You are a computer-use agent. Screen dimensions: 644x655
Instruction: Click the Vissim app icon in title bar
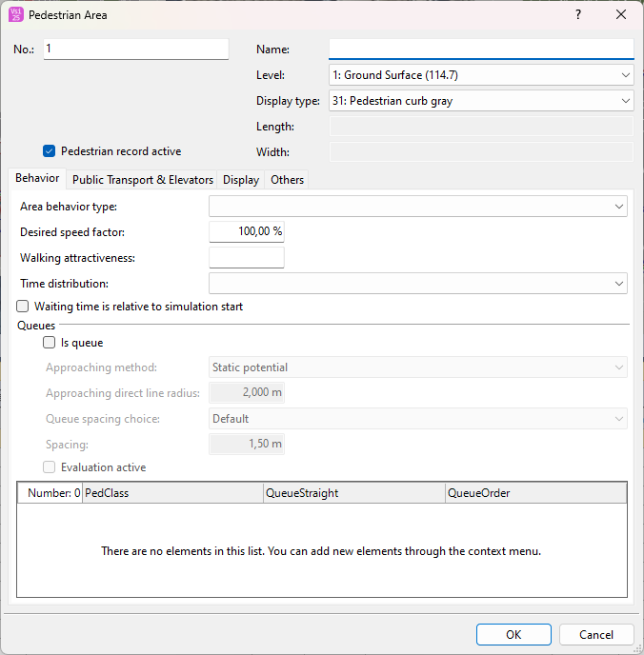tap(15, 14)
